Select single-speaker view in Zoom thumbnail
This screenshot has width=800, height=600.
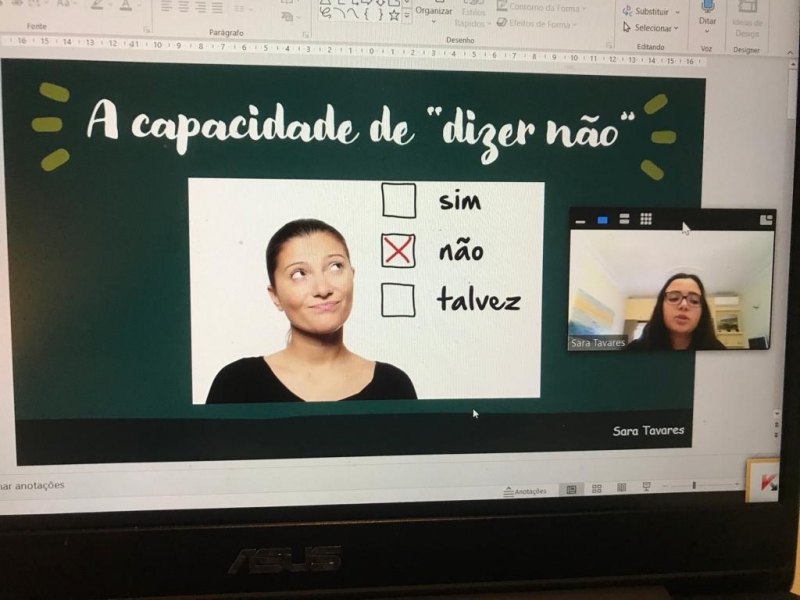click(x=603, y=220)
